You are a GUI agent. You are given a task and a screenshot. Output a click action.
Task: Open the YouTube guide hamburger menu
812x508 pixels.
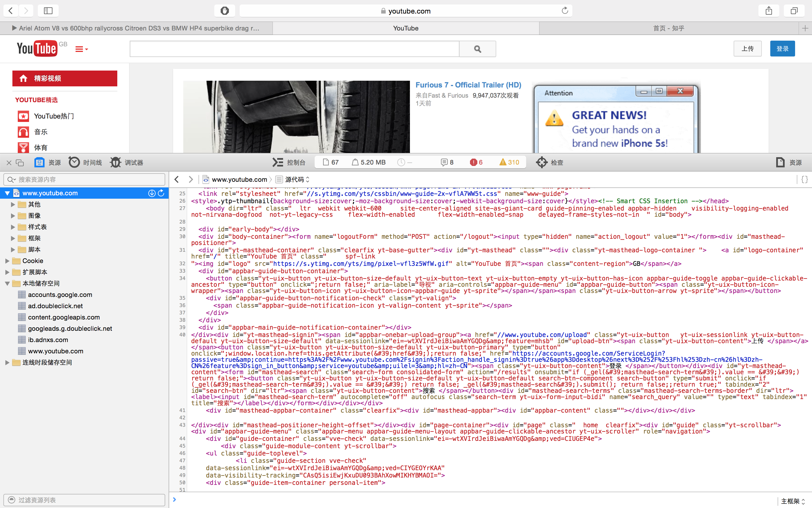(x=81, y=49)
